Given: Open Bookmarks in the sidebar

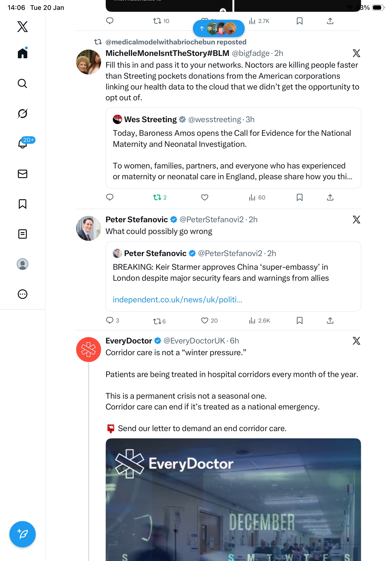Looking at the screenshot, I should click(23, 204).
